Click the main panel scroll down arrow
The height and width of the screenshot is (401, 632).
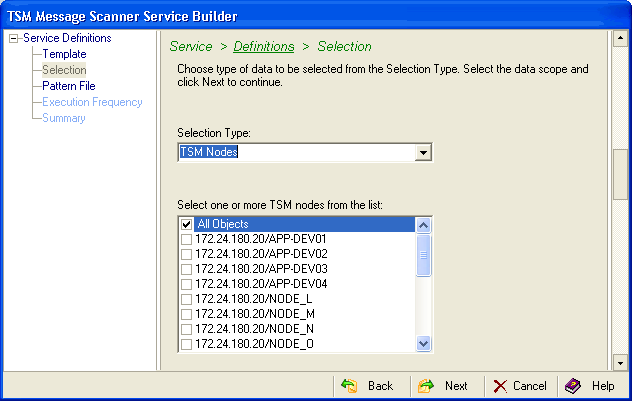pos(620,363)
